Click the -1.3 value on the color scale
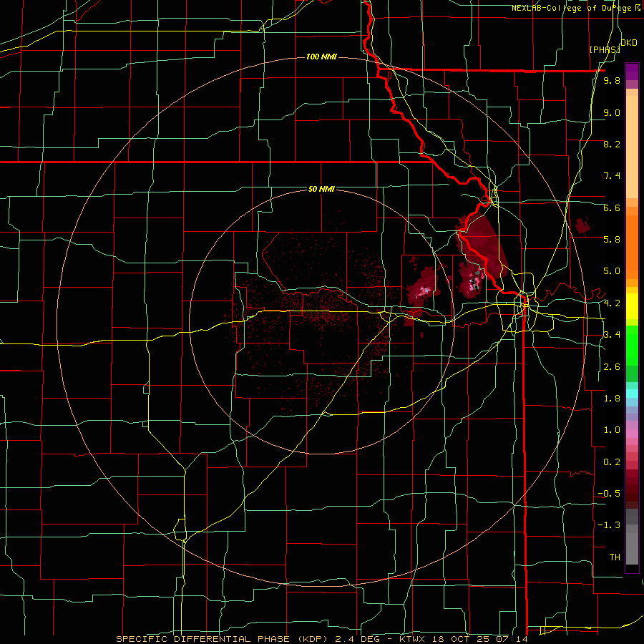 [609, 525]
